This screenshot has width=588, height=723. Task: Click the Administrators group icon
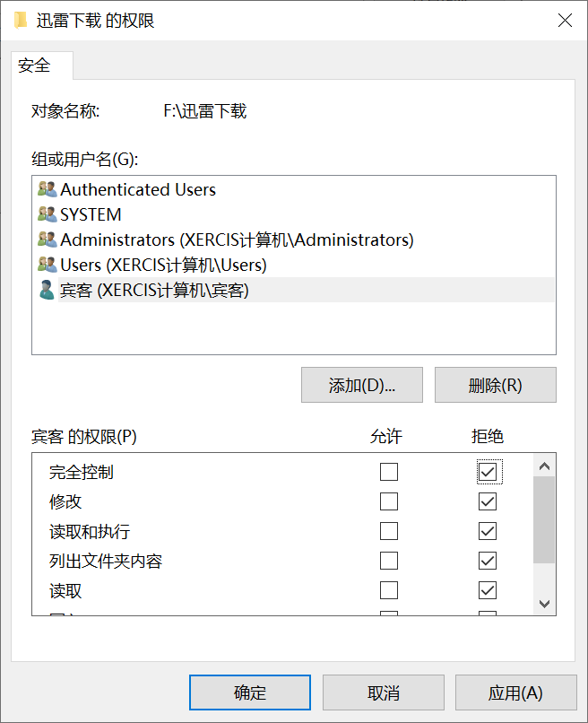[x=48, y=240]
